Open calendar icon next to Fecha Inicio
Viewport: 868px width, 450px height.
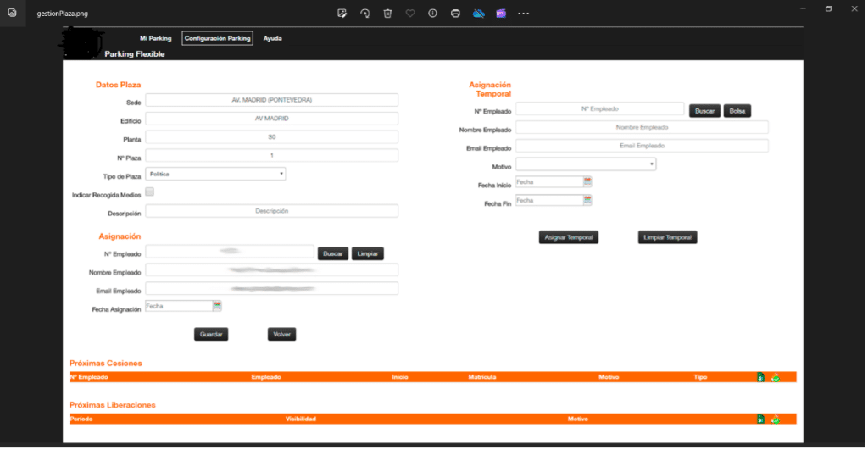(x=587, y=181)
